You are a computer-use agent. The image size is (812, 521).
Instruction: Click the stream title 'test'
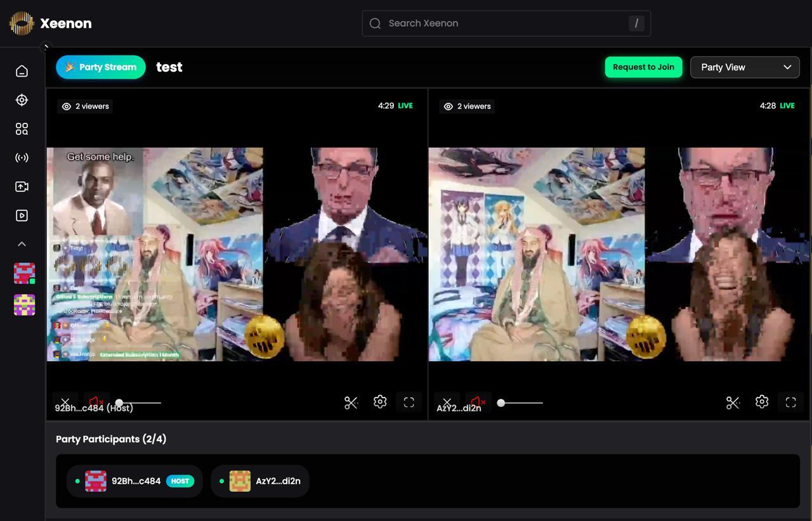[x=169, y=67]
